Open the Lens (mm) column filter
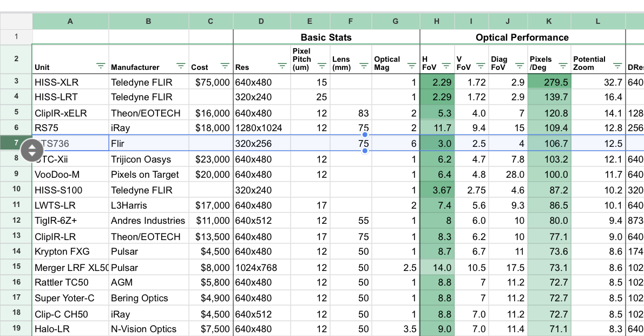This screenshot has width=644, height=336. (364, 66)
